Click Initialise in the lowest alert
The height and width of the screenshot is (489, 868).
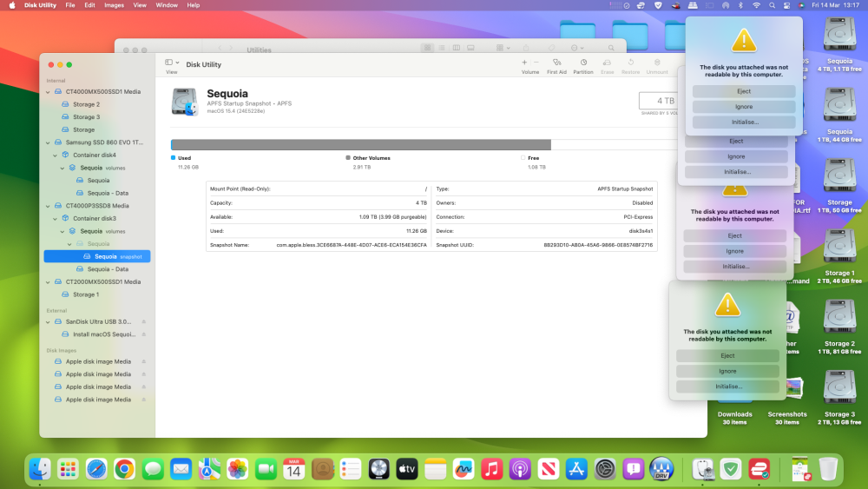click(x=727, y=387)
